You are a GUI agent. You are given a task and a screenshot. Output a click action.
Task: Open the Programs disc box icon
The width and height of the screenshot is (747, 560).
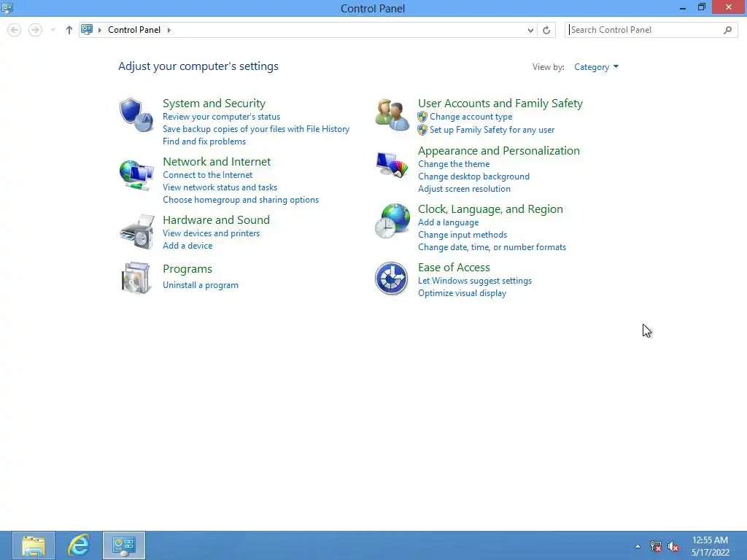point(136,278)
